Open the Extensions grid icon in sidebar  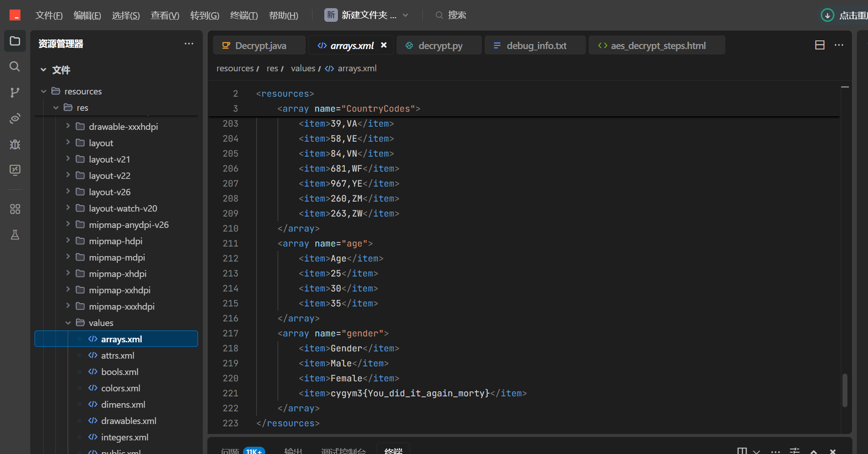point(15,209)
